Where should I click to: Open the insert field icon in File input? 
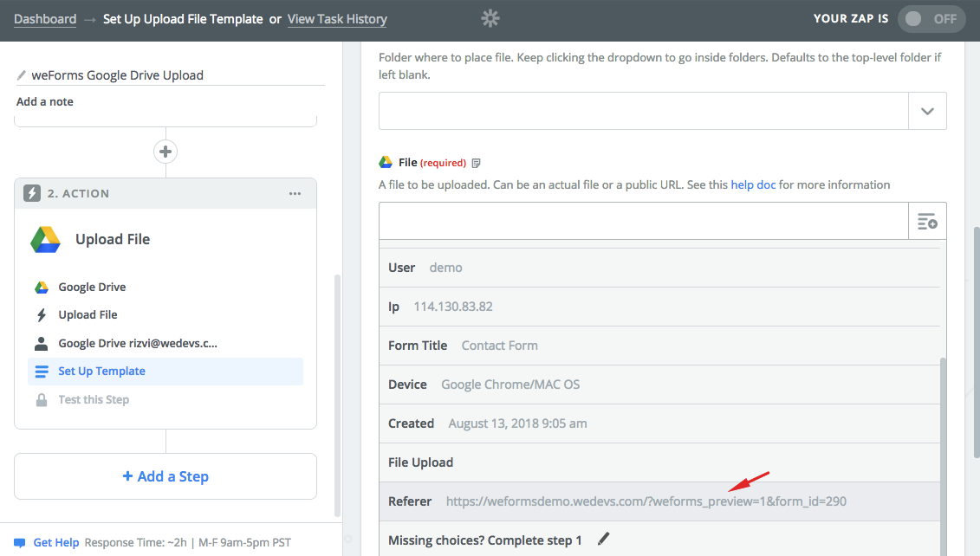(927, 221)
